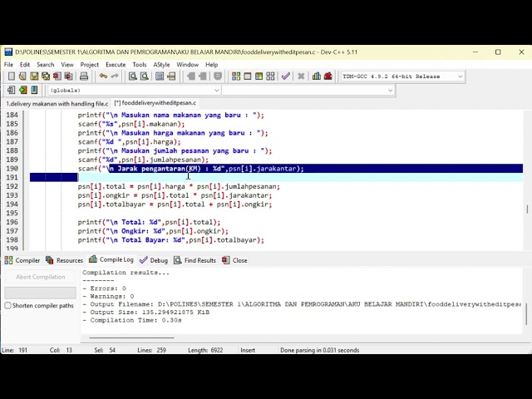Click the 'Masukan nama makanan' printf line
Viewport: 532px width, 399px height.
coord(170,115)
